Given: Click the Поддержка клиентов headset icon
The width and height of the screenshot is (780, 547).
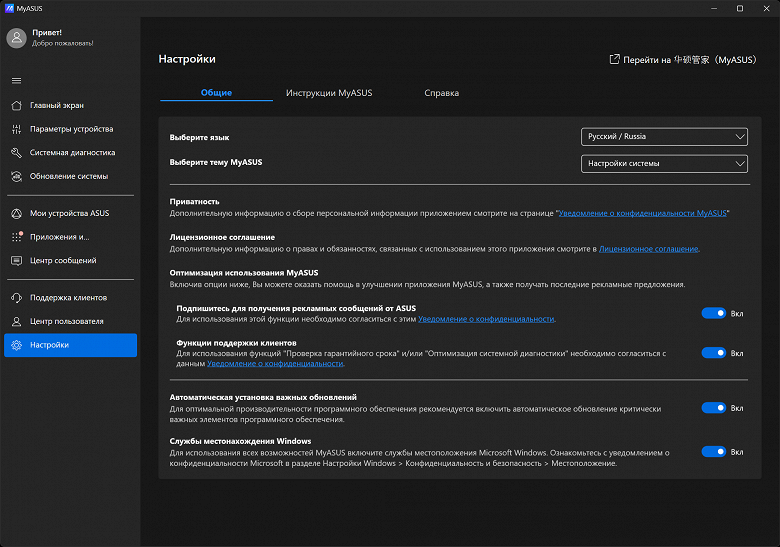Looking at the screenshot, I should point(16,298).
